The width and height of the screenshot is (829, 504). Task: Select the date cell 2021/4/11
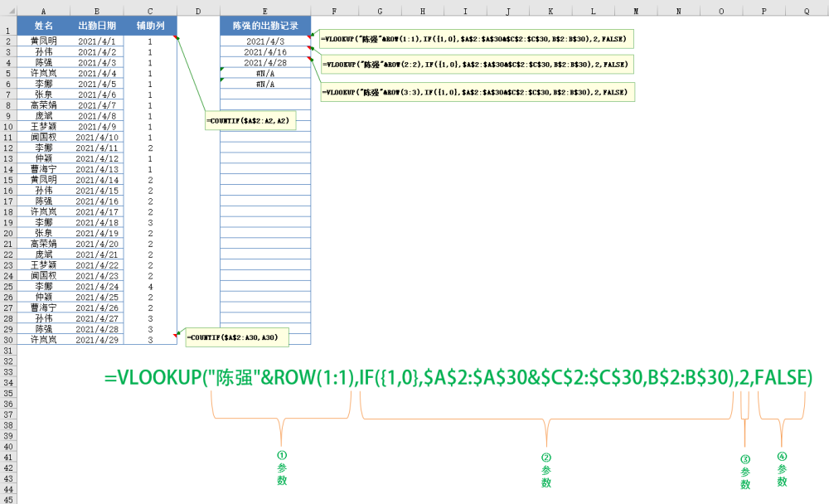pos(97,148)
